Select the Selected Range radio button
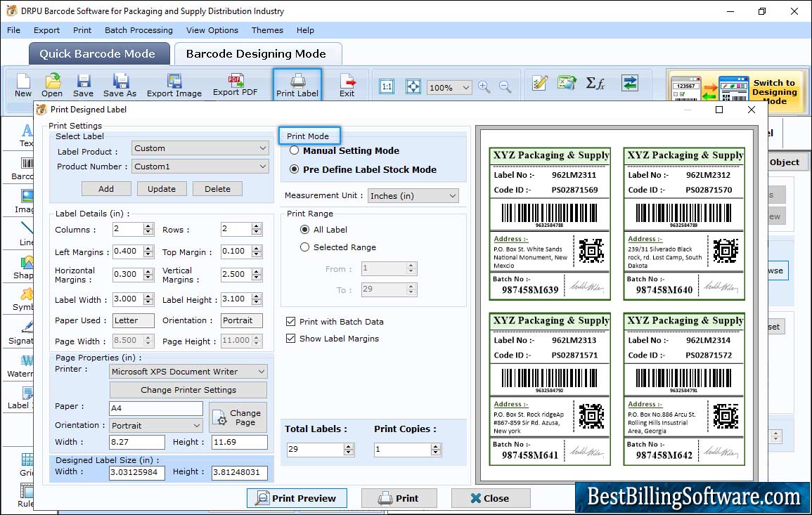The width and height of the screenshot is (812, 515). tap(305, 247)
